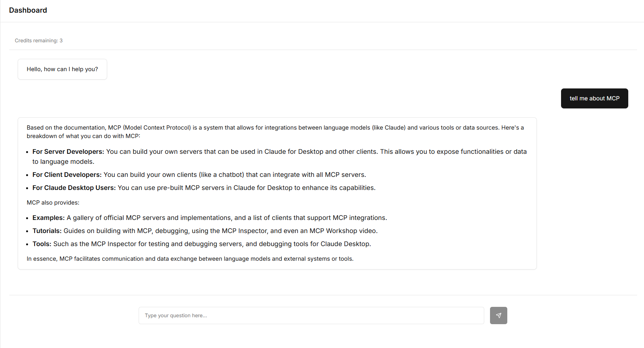
Task: Click the 'Tools:' bullet heading
Action: click(x=42, y=244)
